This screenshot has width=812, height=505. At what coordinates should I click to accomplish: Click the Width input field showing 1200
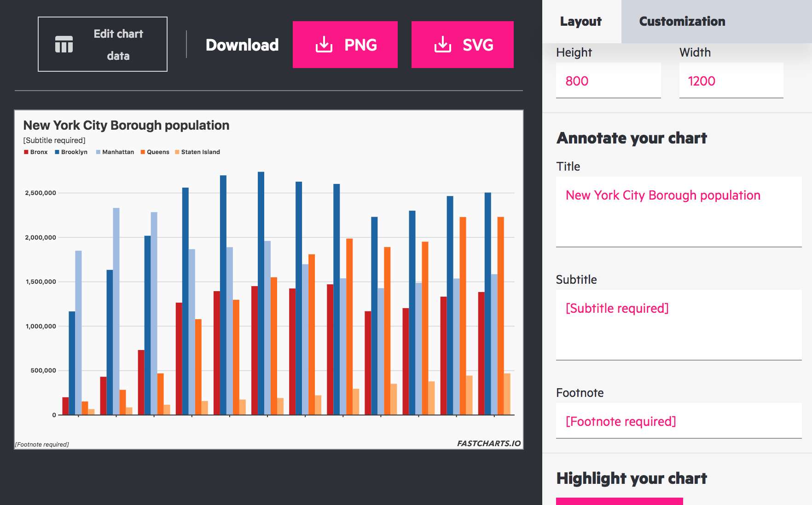[x=731, y=81]
